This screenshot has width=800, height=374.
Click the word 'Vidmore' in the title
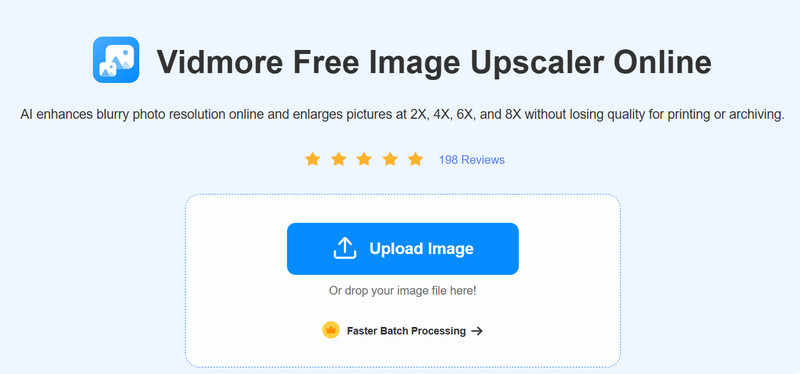coord(219,62)
